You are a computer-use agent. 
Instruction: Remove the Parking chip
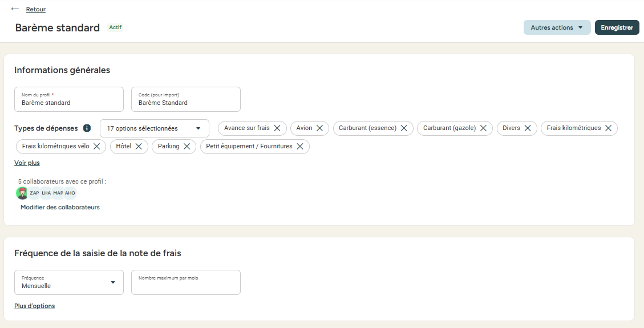[x=187, y=146]
